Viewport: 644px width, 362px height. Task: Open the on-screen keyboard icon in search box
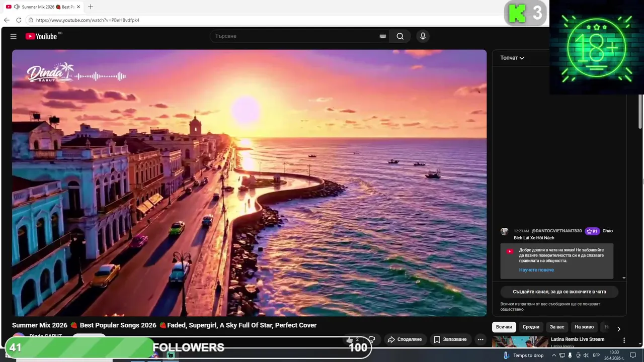(383, 36)
